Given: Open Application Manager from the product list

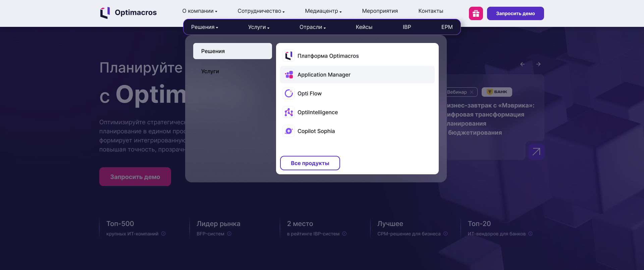Looking at the screenshot, I should pos(357,75).
